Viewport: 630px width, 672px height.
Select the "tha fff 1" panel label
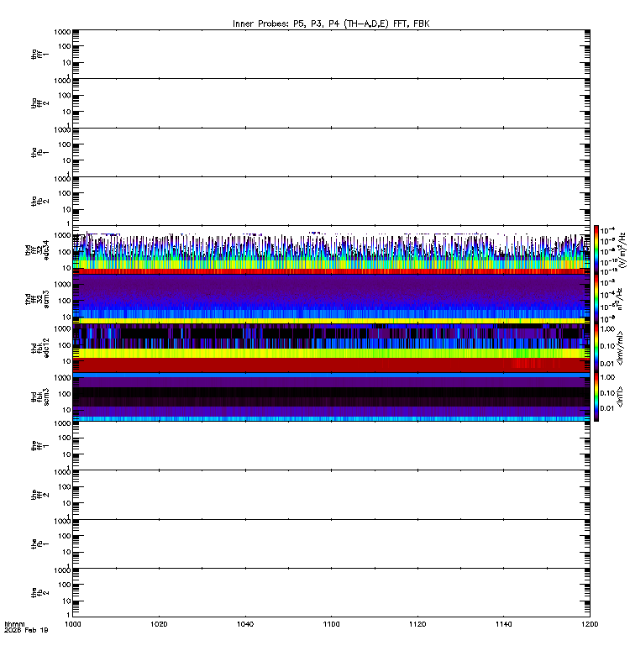pos(39,55)
